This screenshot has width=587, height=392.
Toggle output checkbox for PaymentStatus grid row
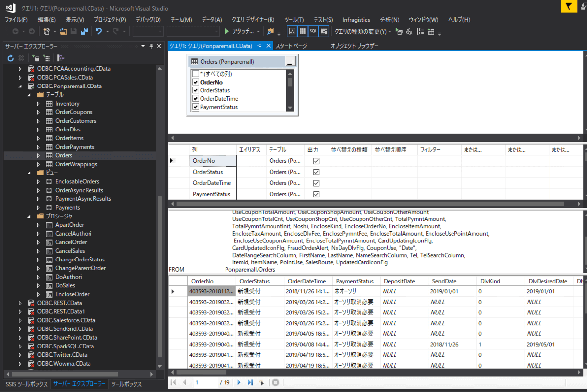(x=316, y=194)
